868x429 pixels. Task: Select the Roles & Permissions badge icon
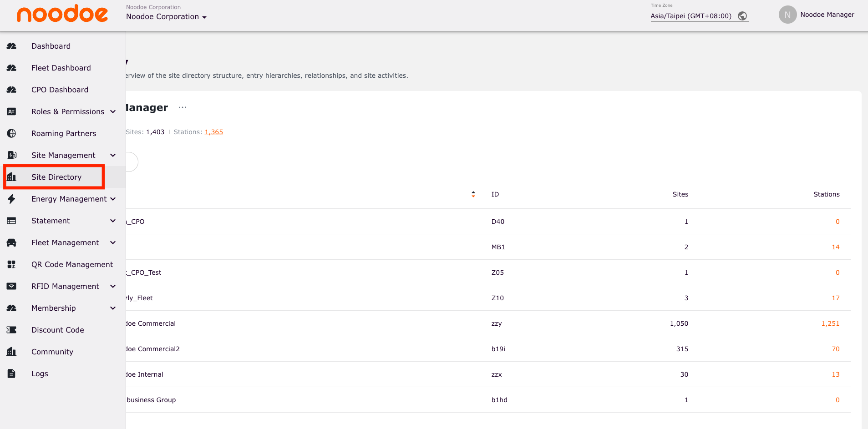11,111
